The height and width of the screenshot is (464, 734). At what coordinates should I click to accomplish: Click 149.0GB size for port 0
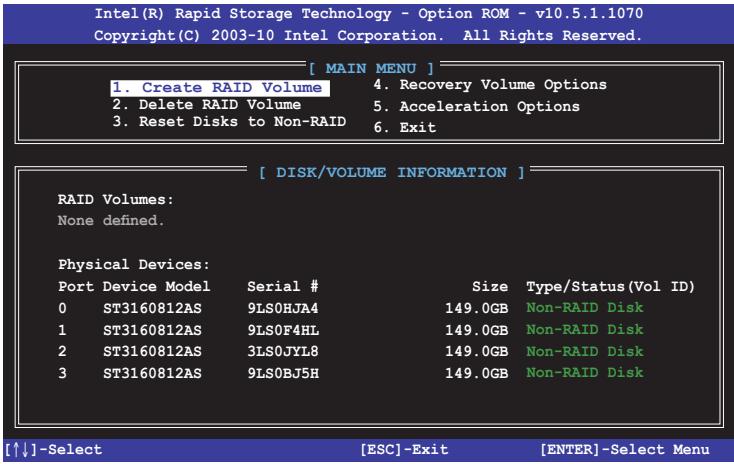click(477, 309)
